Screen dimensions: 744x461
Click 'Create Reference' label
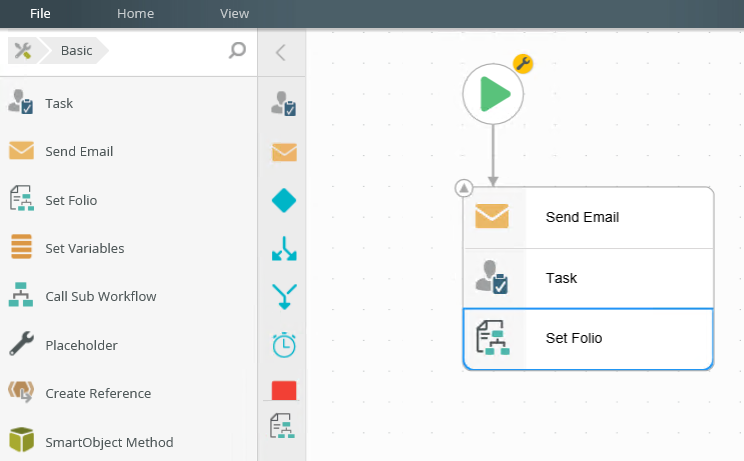tap(98, 393)
